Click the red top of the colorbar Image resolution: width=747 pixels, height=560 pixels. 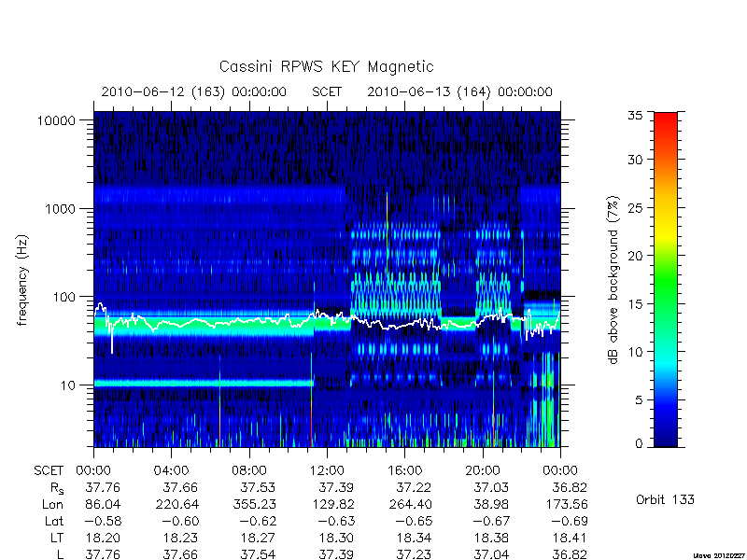click(x=666, y=120)
